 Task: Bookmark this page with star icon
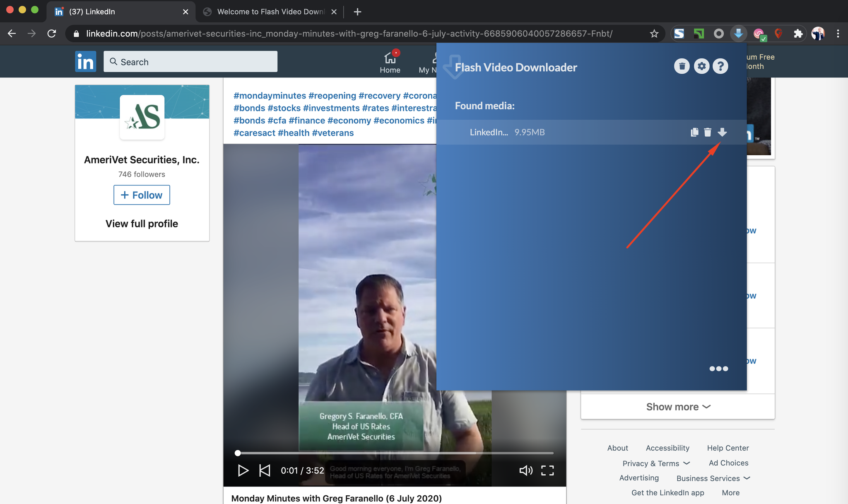click(x=654, y=34)
